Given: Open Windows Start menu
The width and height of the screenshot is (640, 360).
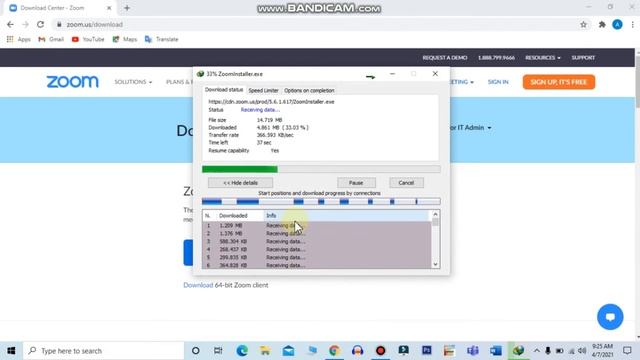Looking at the screenshot, I should tap(11, 351).
